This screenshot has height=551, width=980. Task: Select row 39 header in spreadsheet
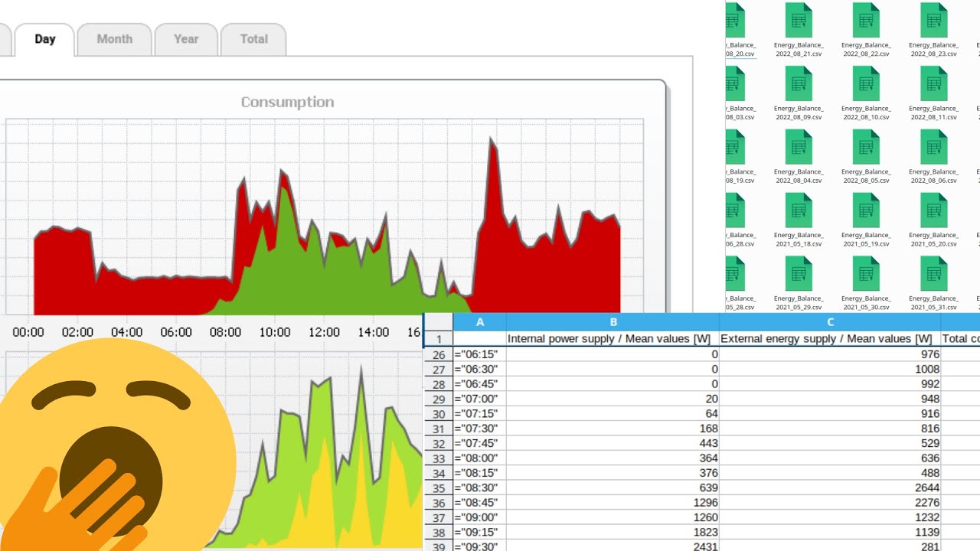(x=439, y=546)
